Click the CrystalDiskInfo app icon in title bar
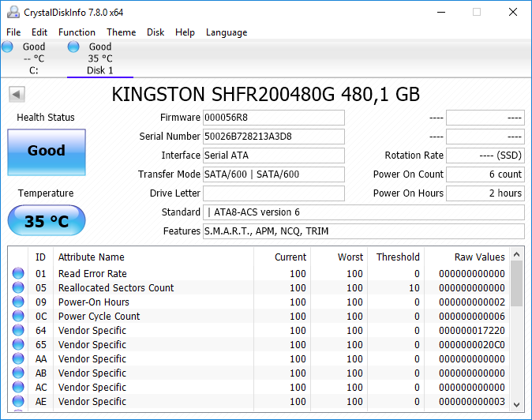 tap(13, 12)
